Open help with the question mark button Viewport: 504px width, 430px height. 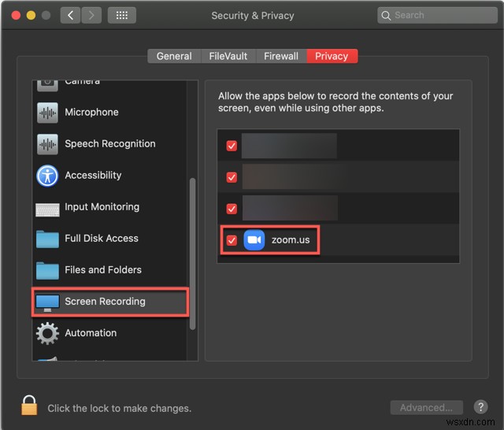[480, 407]
